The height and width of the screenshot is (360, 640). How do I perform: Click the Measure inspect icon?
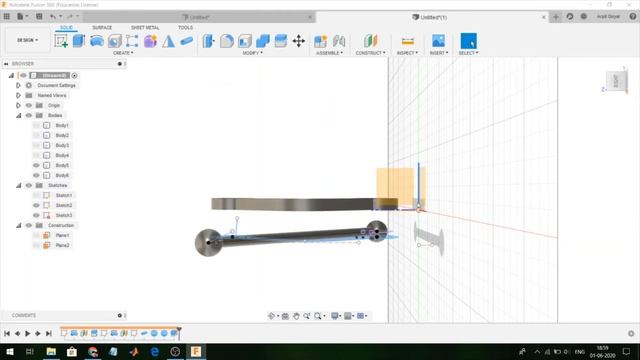pyautogui.click(x=407, y=41)
